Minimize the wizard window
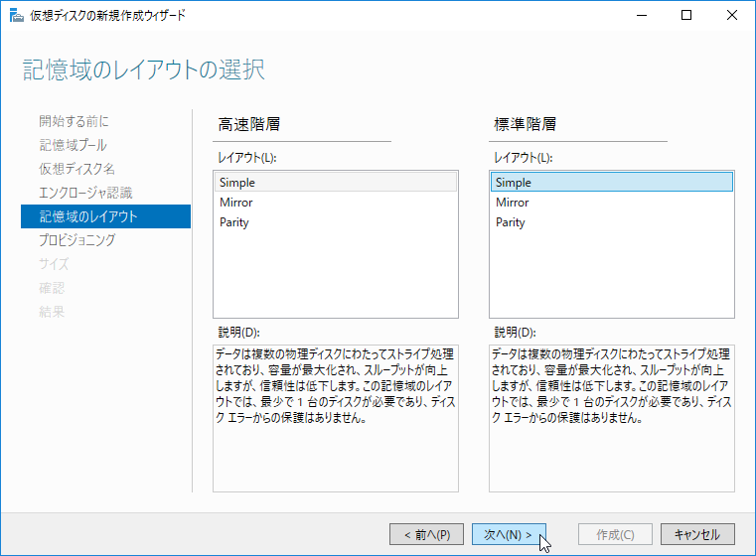The image size is (756, 556). pos(642,16)
